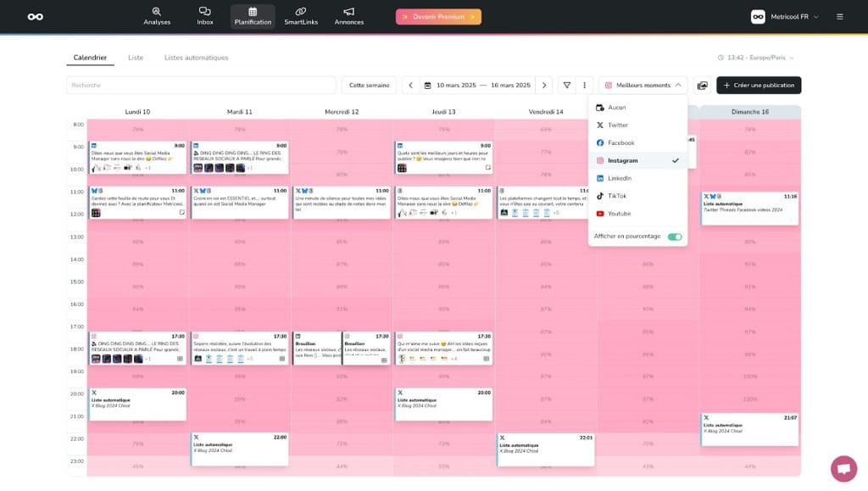
Task: Open the Analyses section
Action: [x=156, y=16]
